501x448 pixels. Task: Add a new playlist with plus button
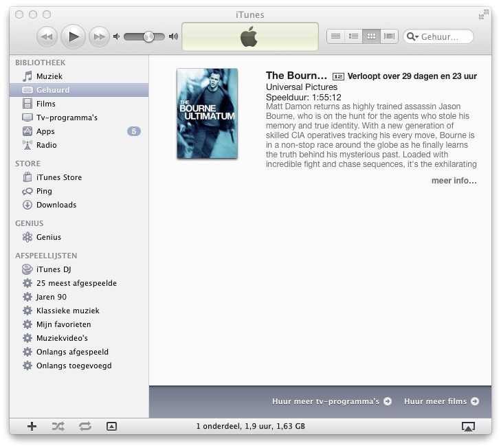tap(32, 427)
